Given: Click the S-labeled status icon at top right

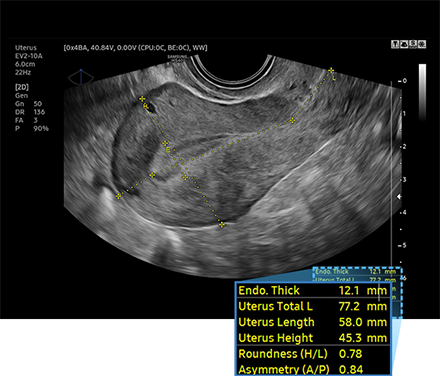Looking at the screenshot, I should 413,44.
